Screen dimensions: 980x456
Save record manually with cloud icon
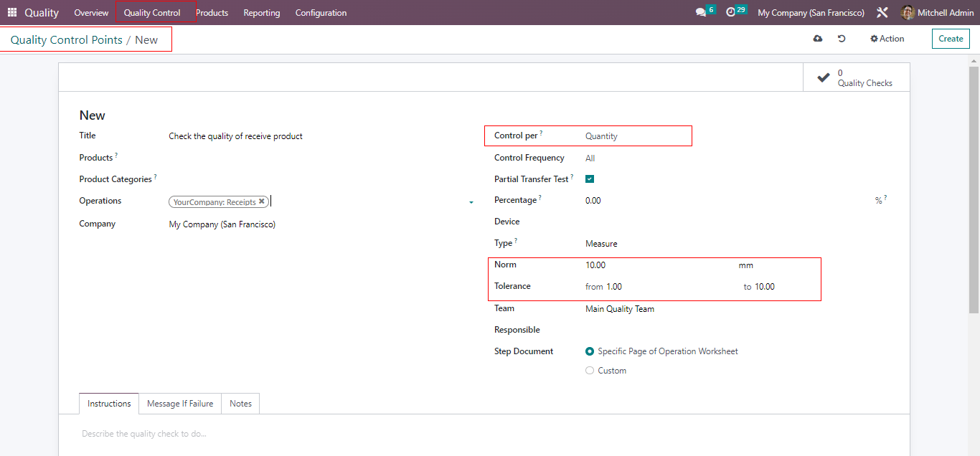point(818,39)
